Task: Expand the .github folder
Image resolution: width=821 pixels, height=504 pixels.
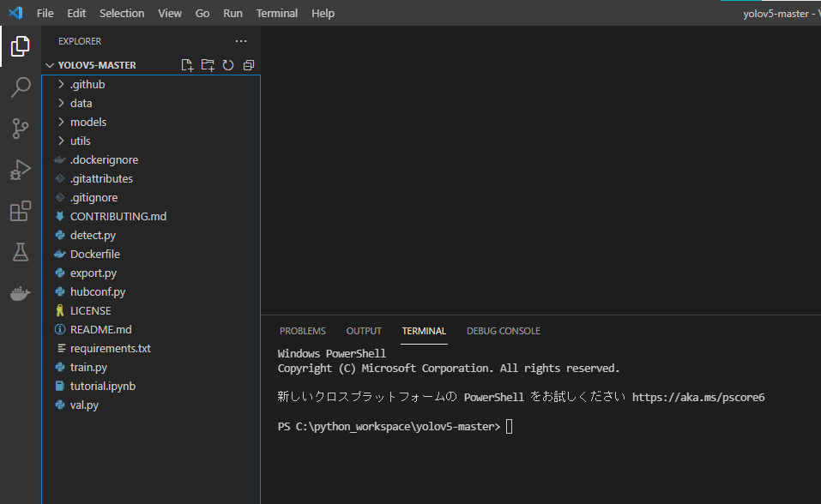Action: click(86, 84)
